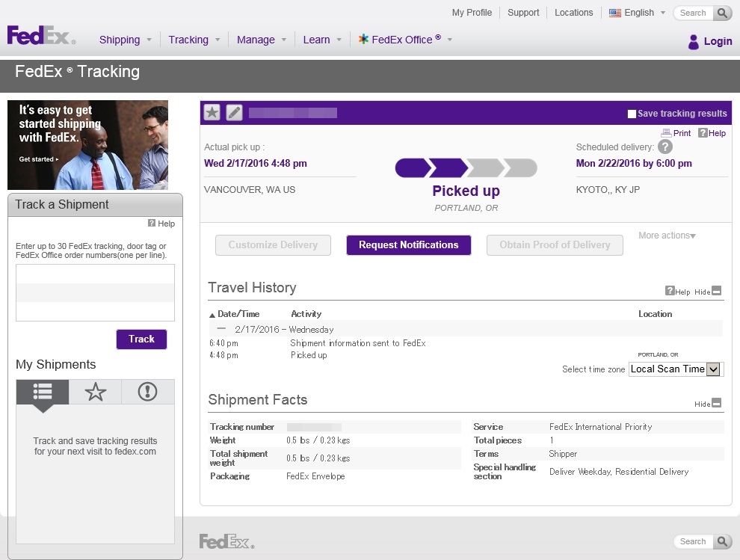
Task: Click the shipment progress status bar
Action: click(466, 168)
